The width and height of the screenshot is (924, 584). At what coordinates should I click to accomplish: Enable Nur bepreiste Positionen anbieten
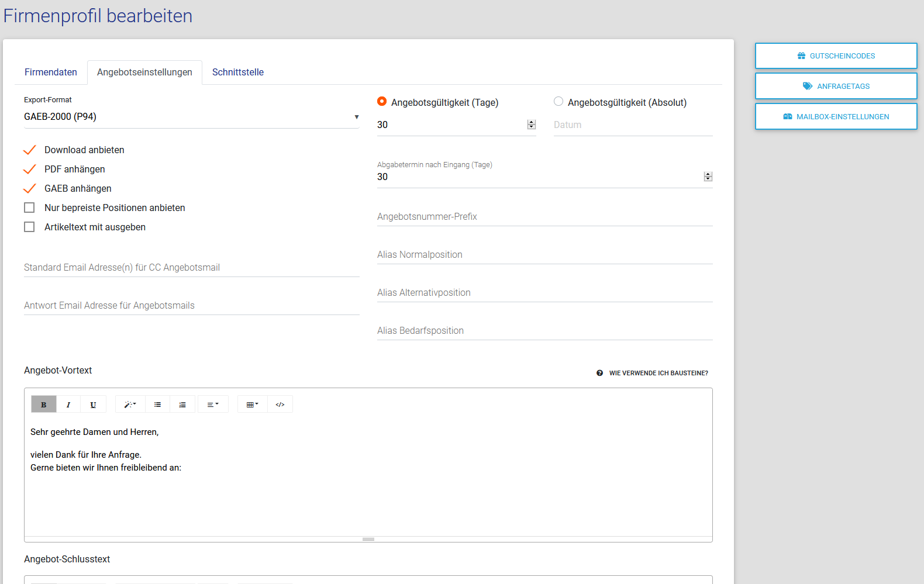pyautogui.click(x=29, y=208)
